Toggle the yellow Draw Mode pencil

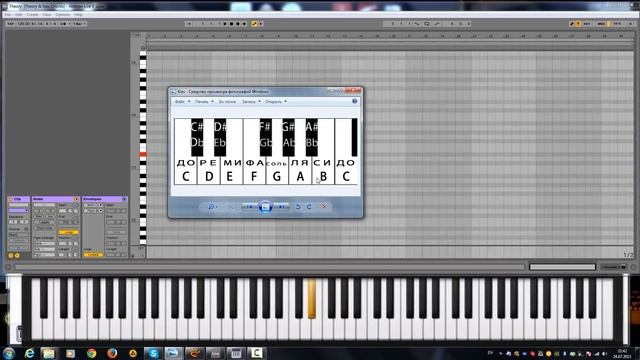point(254,24)
